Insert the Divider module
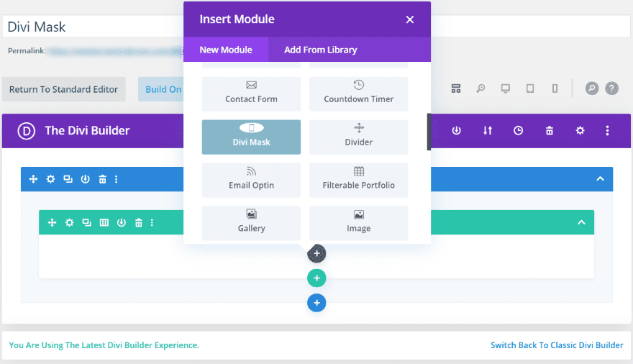The height and width of the screenshot is (364, 633). click(x=358, y=137)
